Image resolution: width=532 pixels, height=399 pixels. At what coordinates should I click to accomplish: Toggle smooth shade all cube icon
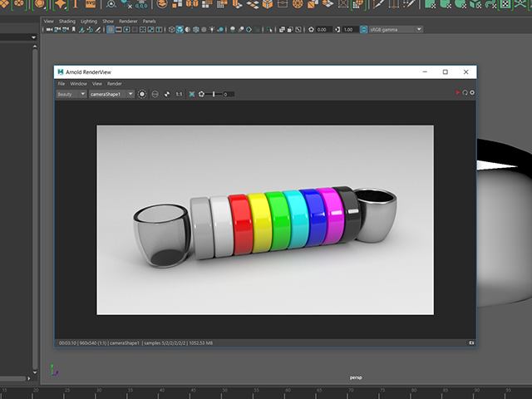pos(180,30)
